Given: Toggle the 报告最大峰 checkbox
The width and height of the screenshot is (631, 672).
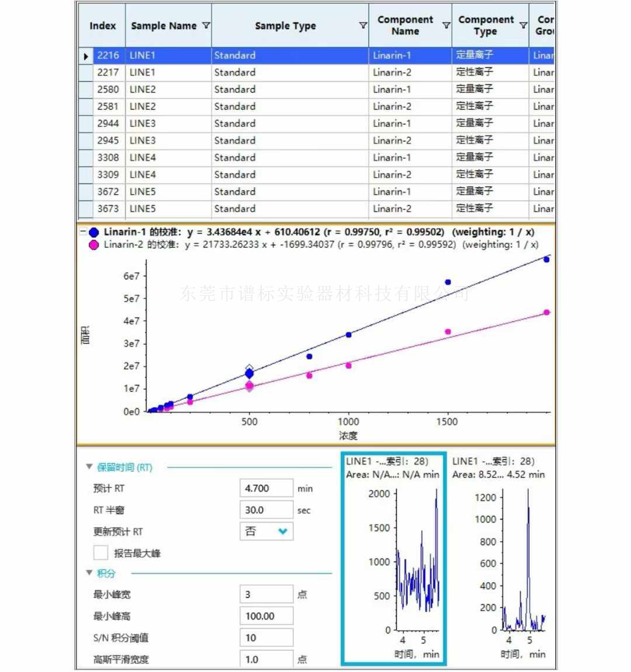Looking at the screenshot, I should click(x=101, y=553).
